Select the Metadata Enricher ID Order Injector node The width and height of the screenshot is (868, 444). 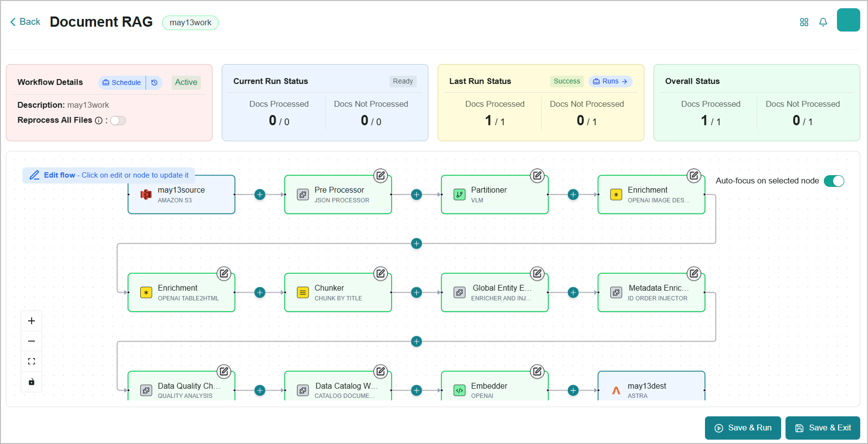[x=652, y=293]
